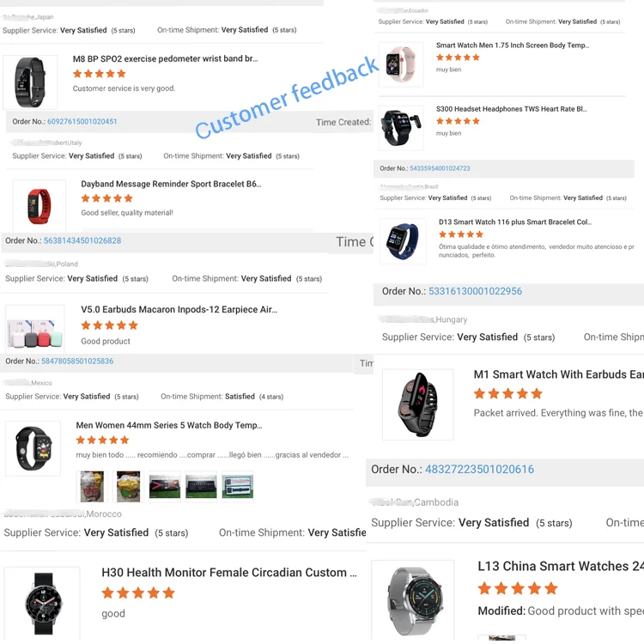Click the L13 China Smart Watches image
The image size is (644, 644).
click(413, 600)
